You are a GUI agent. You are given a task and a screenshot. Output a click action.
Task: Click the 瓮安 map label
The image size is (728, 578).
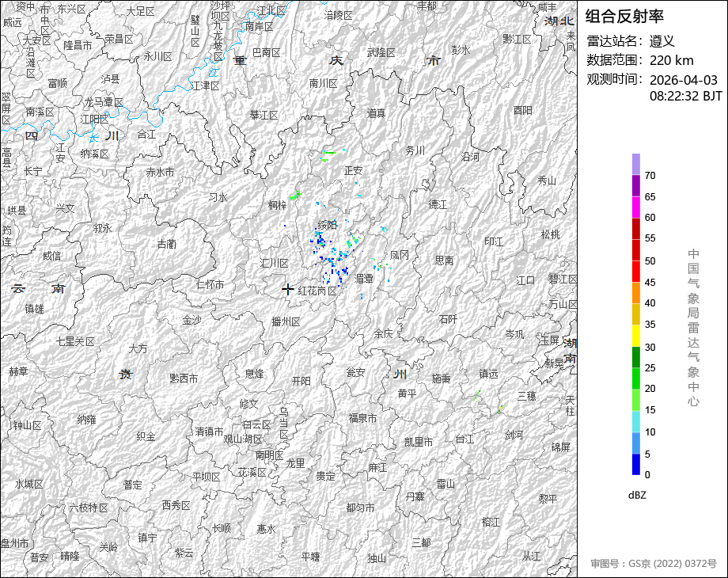(x=356, y=372)
